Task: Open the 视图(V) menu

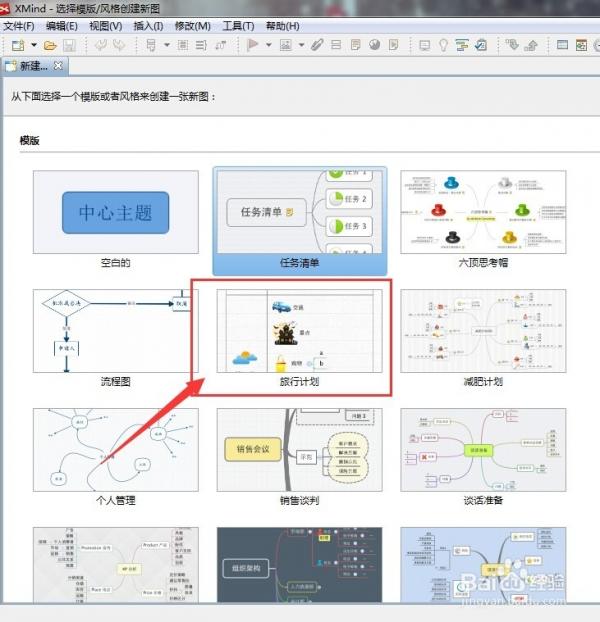Action: [x=105, y=26]
